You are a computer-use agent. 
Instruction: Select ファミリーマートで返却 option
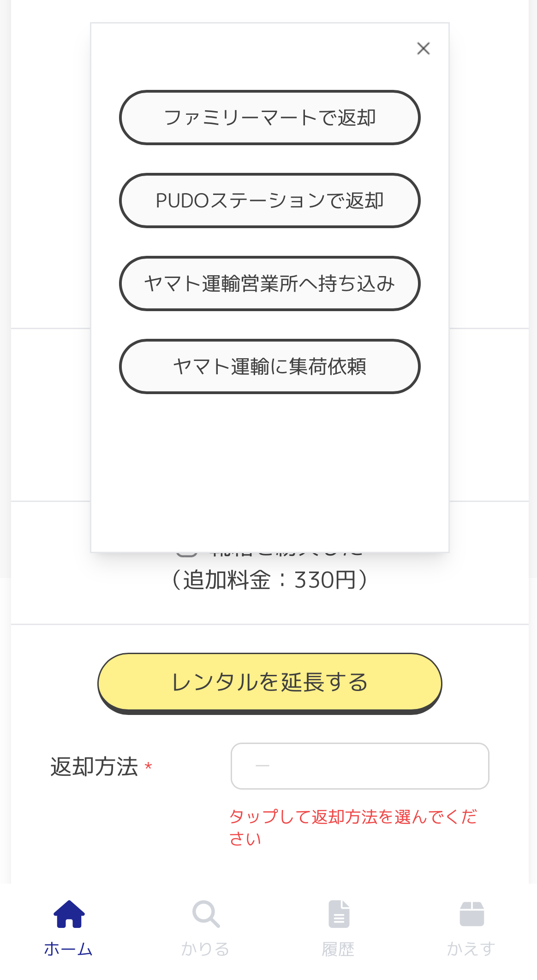[269, 118]
